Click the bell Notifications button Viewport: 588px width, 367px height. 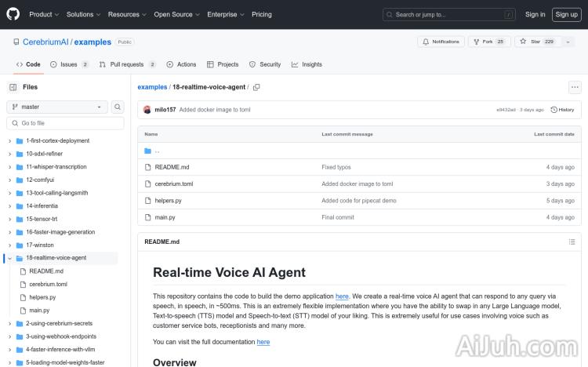[441, 42]
